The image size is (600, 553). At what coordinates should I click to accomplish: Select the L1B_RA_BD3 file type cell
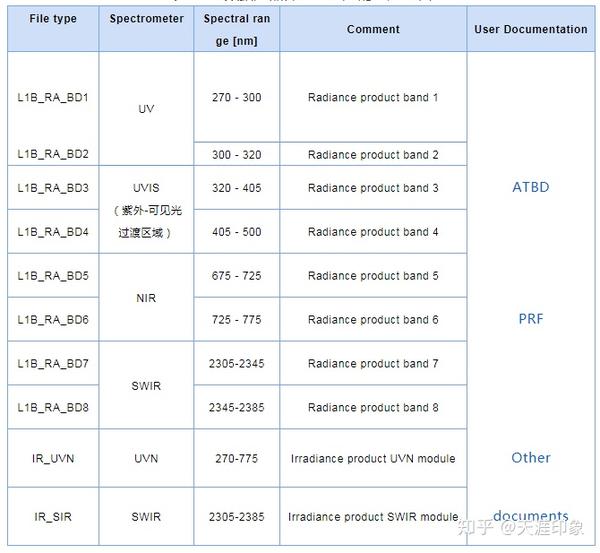[x=53, y=188]
